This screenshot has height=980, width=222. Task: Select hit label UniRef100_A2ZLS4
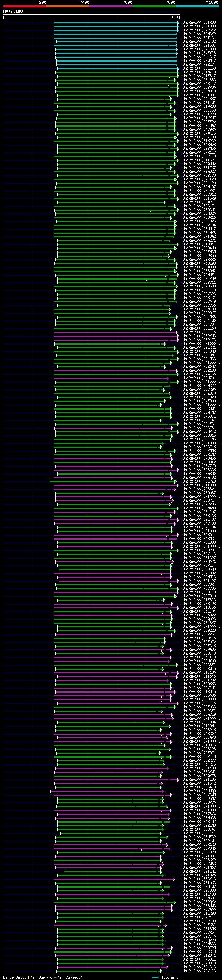coord(199,64)
